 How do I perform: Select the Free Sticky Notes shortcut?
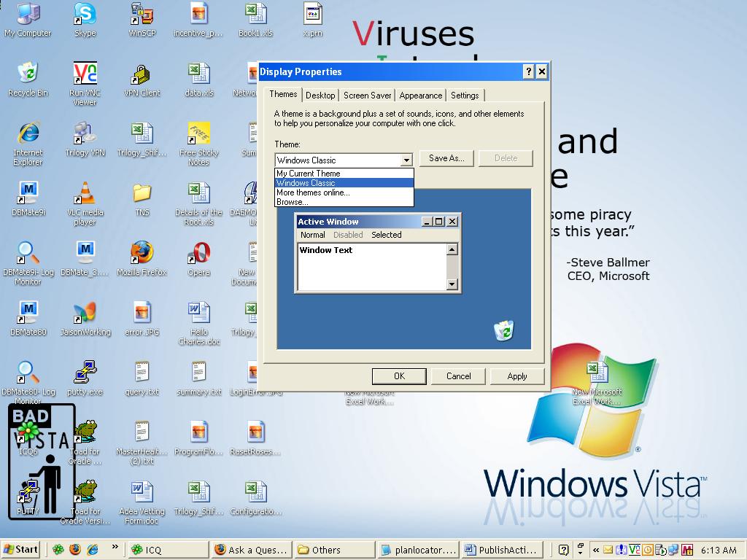click(x=199, y=143)
